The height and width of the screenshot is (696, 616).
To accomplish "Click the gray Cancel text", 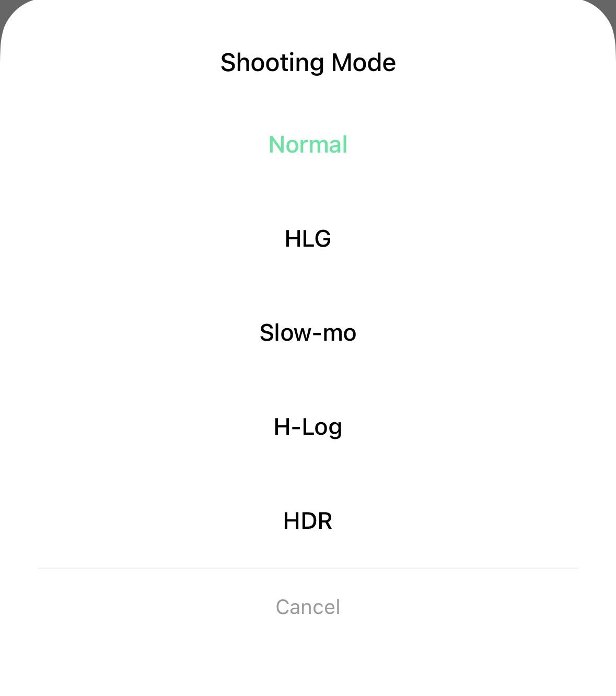I will 308,607.
